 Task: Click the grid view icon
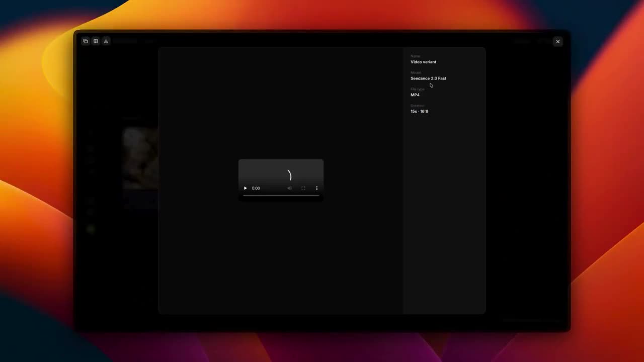click(96, 41)
